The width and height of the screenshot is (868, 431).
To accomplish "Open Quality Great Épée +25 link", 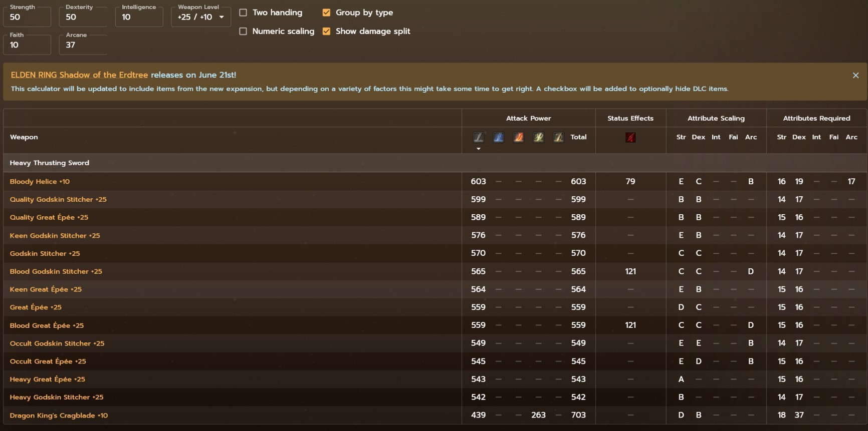I will pyautogui.click(x=49, y=217).
